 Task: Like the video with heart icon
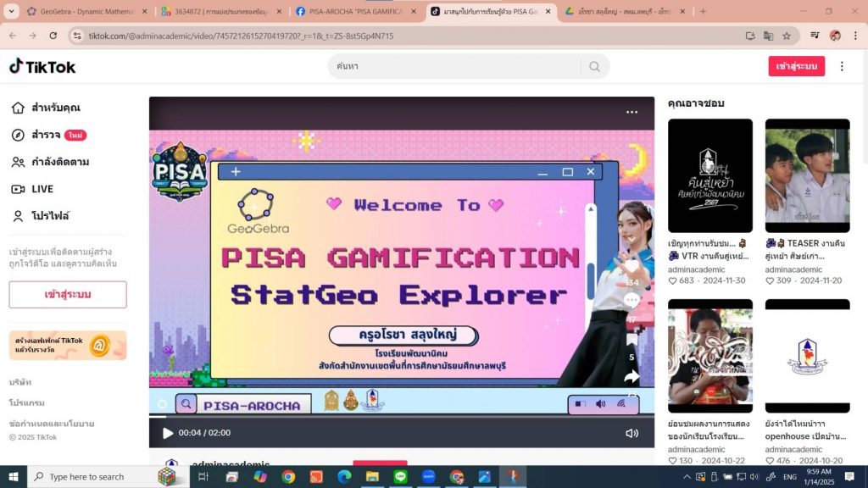click(x=632, y=267)
